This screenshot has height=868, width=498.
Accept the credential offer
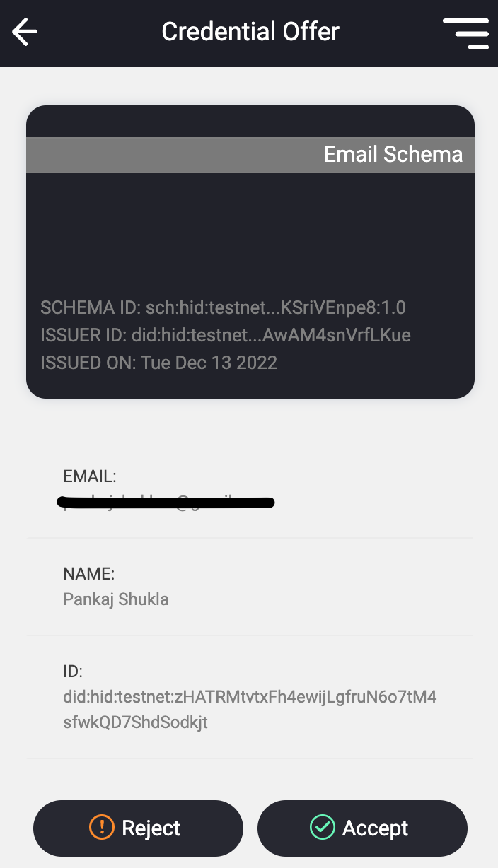(362, 828)
